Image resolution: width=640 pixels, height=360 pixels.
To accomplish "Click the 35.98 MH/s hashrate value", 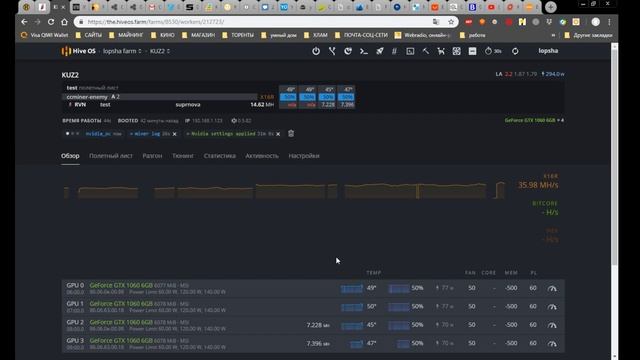I will (x=538, y=185).
